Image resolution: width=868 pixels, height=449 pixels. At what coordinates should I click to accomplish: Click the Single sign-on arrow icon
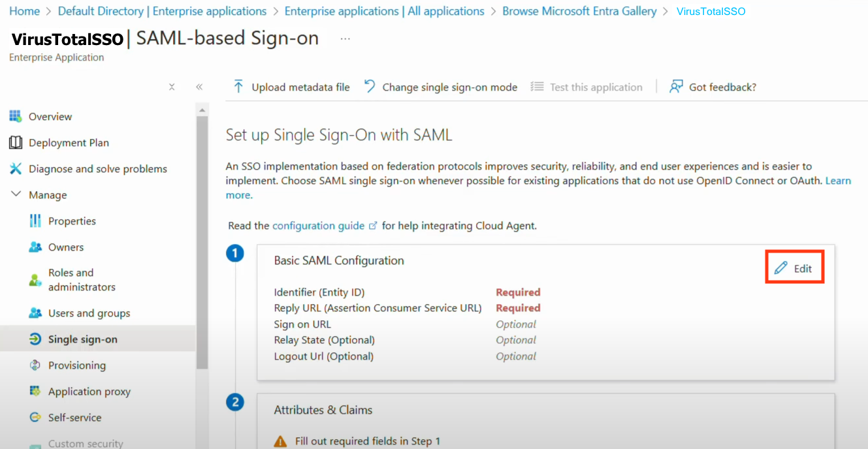35,339
